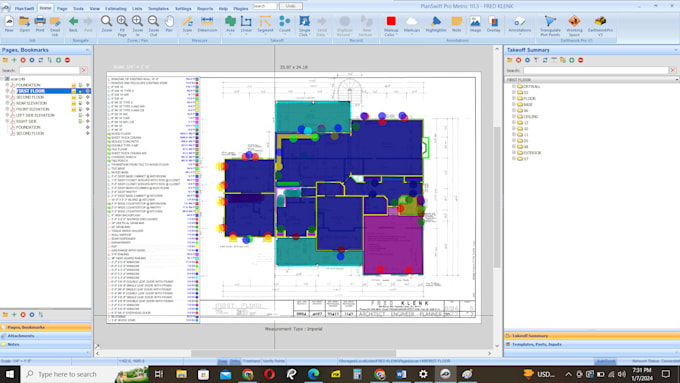The width and height of the screenshot is (680, 383).
Task: Expand the FOUNDATION page node with icons
Action: 7,85
